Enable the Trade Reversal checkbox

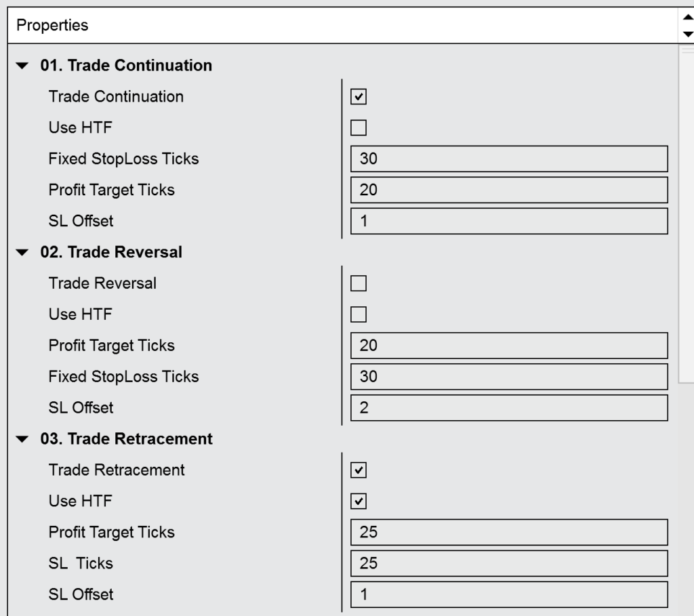pos(359,283)
